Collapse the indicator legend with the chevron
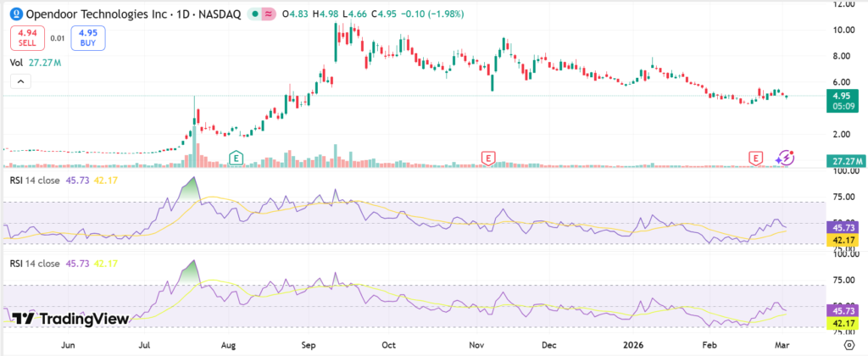Screen dimensions: 868x356 pos(20,82)
